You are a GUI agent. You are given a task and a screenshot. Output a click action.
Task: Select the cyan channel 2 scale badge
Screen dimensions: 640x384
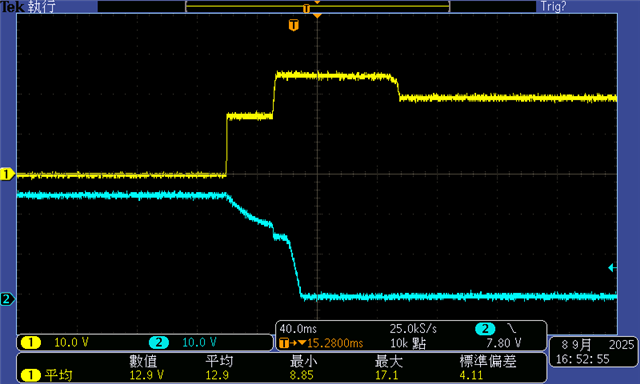click(159, 342)
